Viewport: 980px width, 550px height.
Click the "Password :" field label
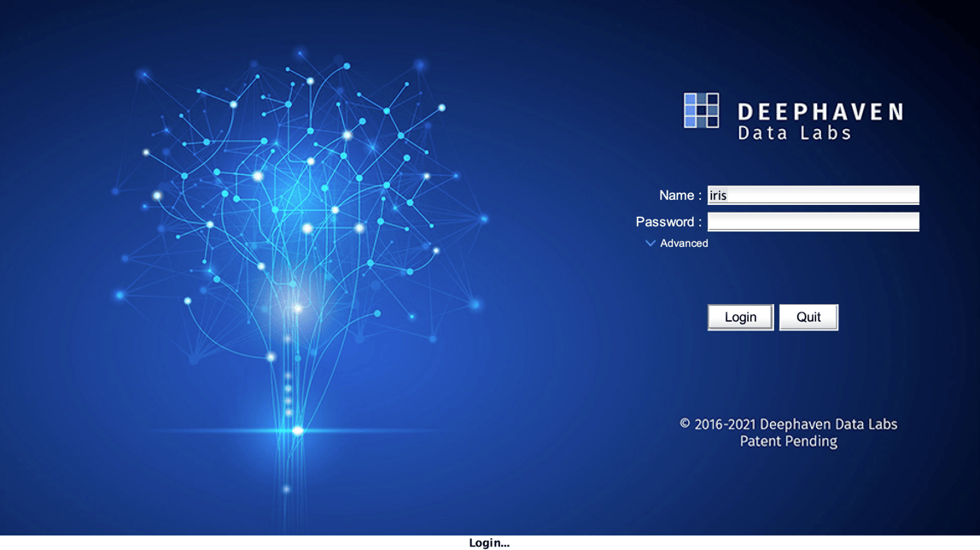pyautogui.click(x=668, y=222)
